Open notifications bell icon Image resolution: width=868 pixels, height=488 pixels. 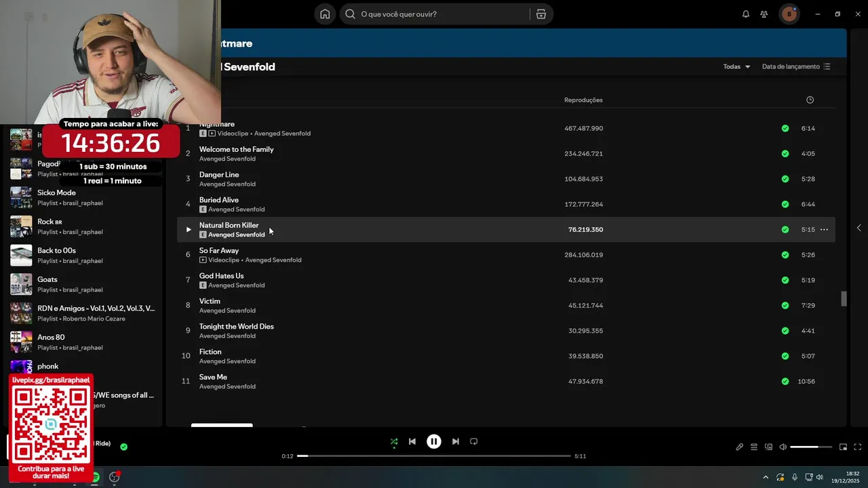click(746, 14)
